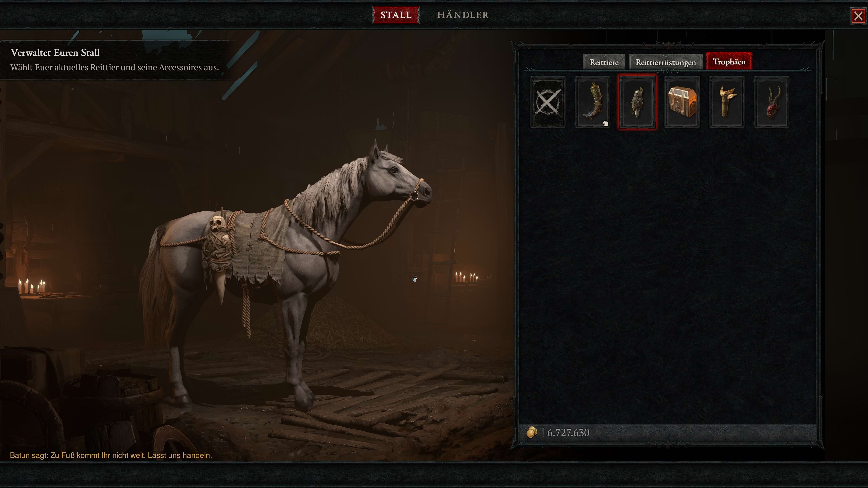Click the 'Wählt Euer aktuelles Reittier' description
868x488 pixels.
click(115, 67)
